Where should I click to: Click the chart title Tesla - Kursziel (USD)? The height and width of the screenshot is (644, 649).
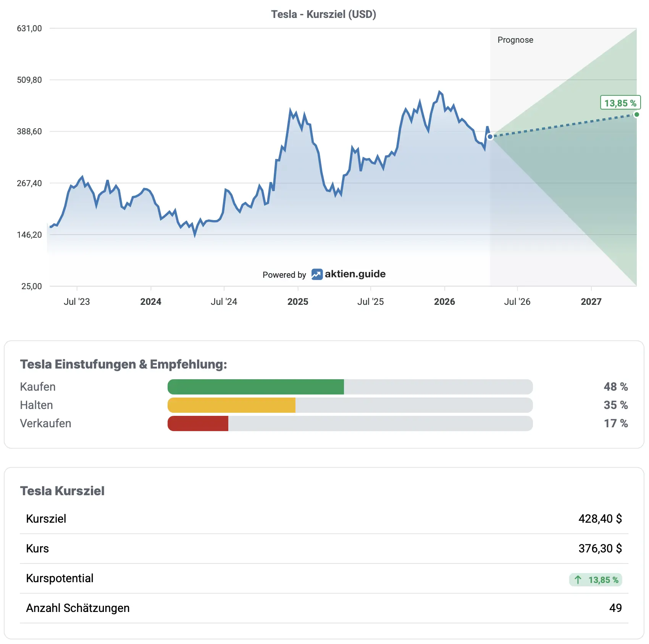[323, 14]
